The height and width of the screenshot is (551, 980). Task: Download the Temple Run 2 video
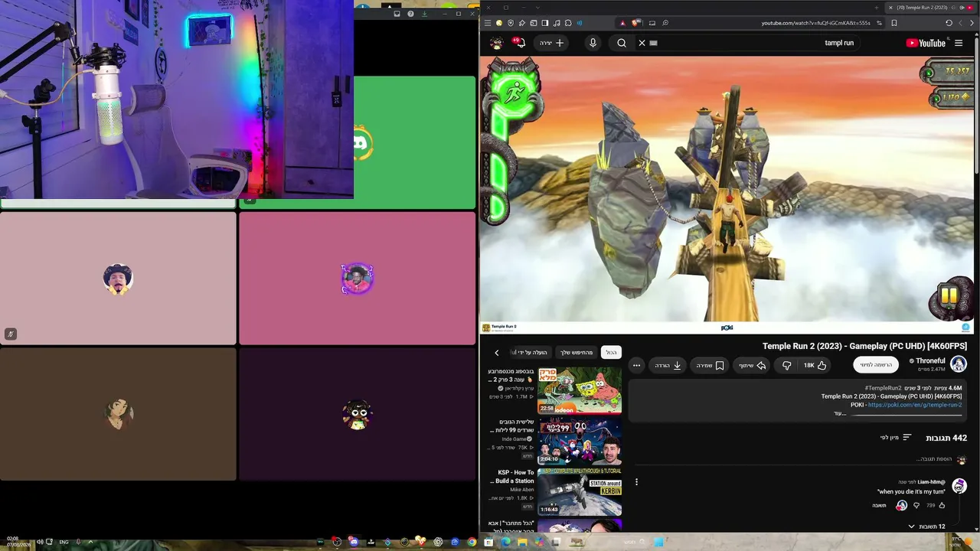(x=668, y=365)
